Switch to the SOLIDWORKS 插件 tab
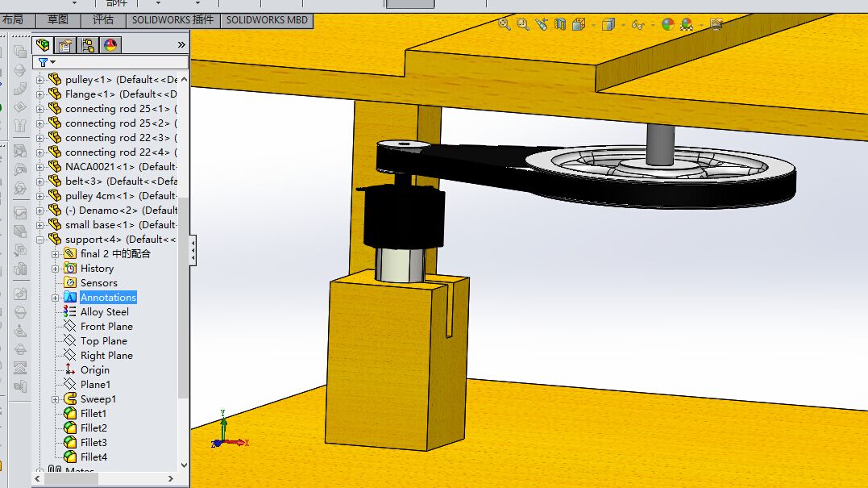The height and width of the screenshot is (488, 868). pos(172,20)
